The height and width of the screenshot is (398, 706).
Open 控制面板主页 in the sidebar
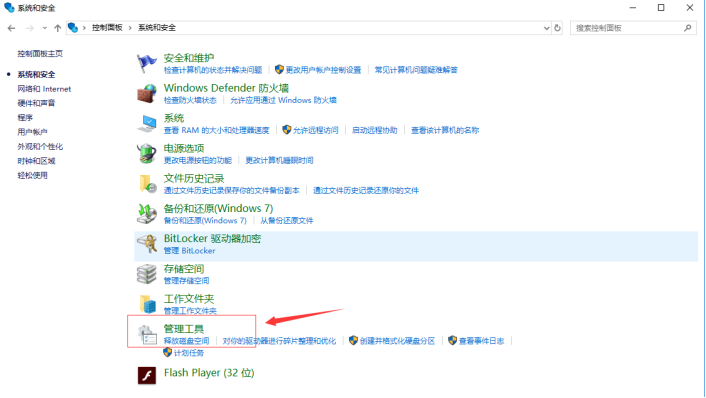click(40, 54)
